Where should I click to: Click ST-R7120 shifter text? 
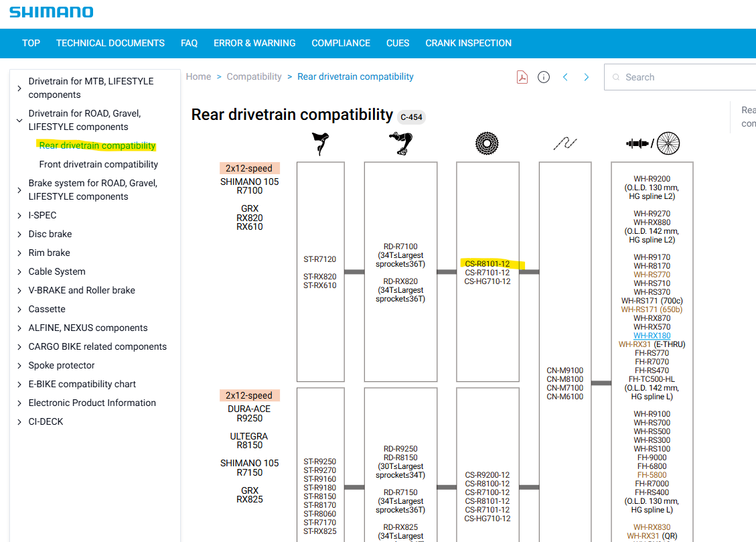point(319,259)
